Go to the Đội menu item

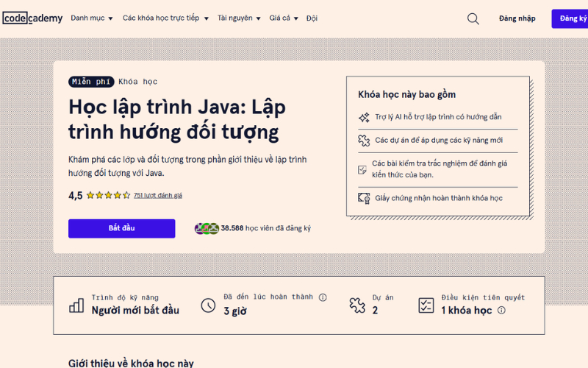pyautogui.click(x=312, y=18)
